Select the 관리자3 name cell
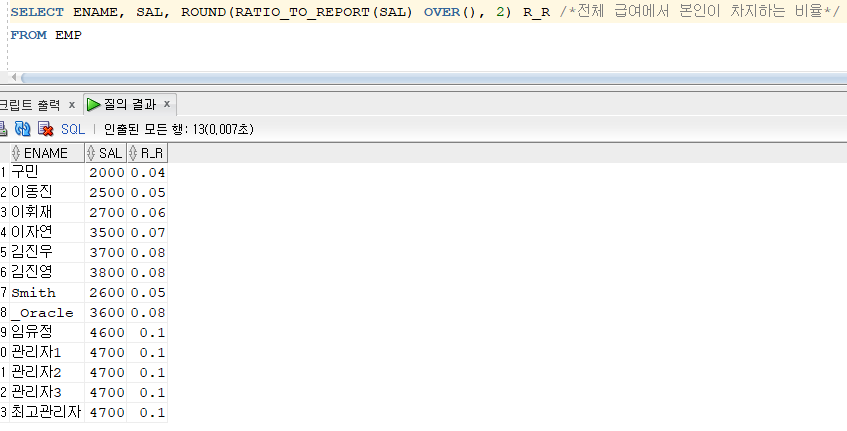 click(x=47, y=392)
